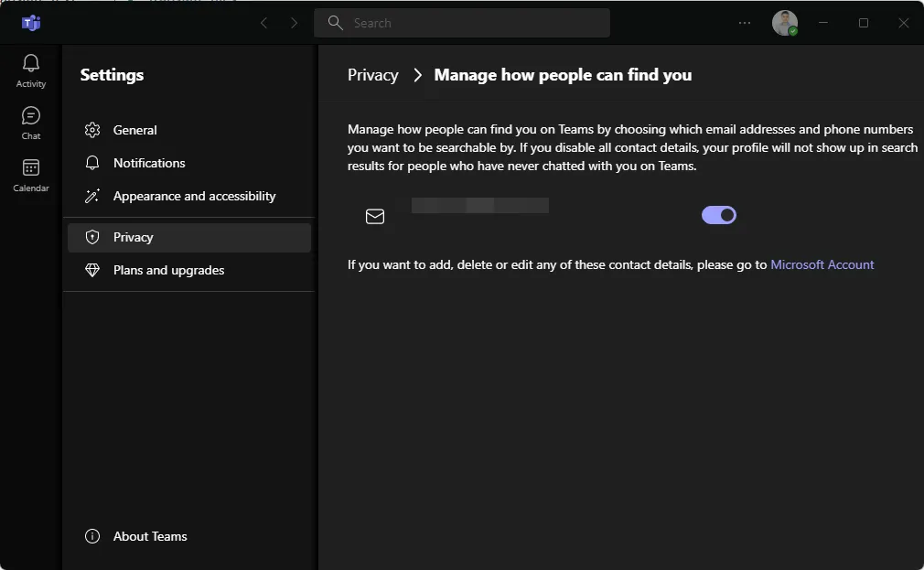Open the Activity feed

click(x=30, y=70)
